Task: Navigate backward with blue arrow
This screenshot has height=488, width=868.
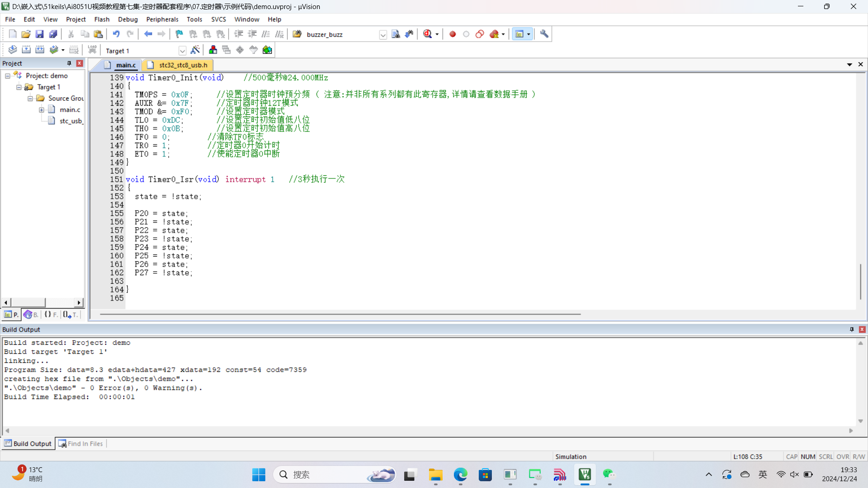Action: click(x=148, y=34)
